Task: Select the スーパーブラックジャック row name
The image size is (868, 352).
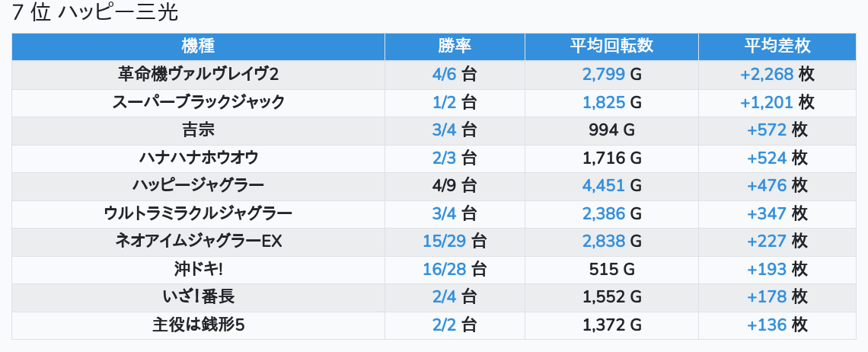Action: point(198,102)
